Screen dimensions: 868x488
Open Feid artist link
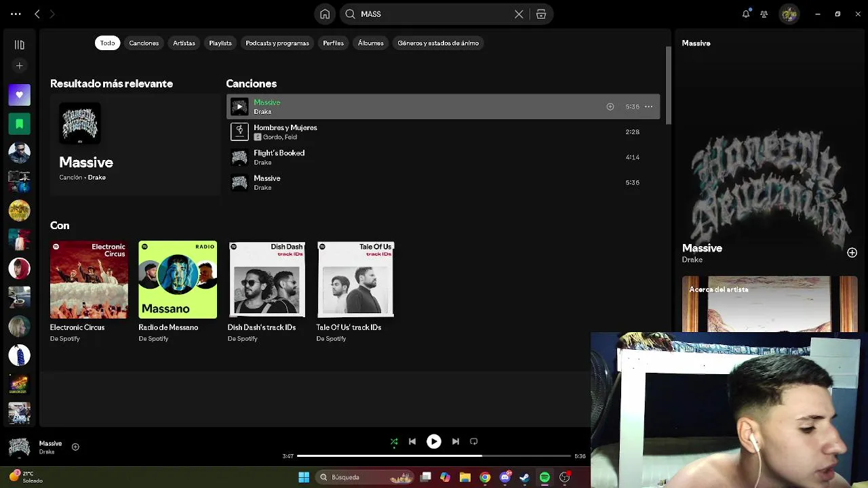pyautogui.click(x=290, y=137)
